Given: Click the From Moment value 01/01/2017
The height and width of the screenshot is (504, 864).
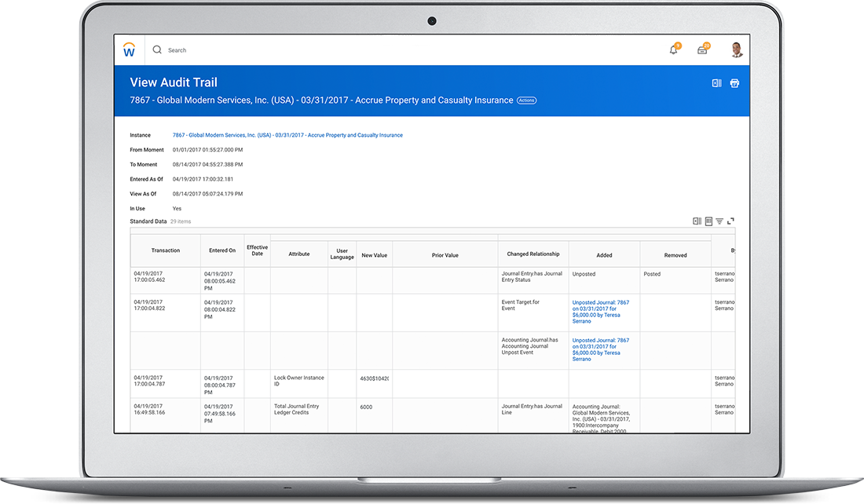Looking at the screenshot, I should 207,150.
